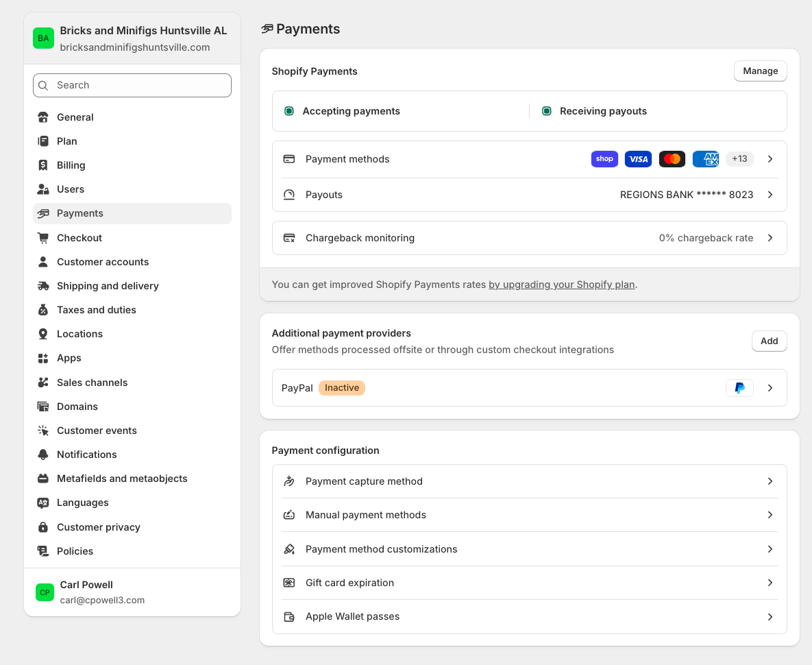Click the Apple Wallet passes icon
The width and height of the screenshot is (812, 665).
pos(289,617)
